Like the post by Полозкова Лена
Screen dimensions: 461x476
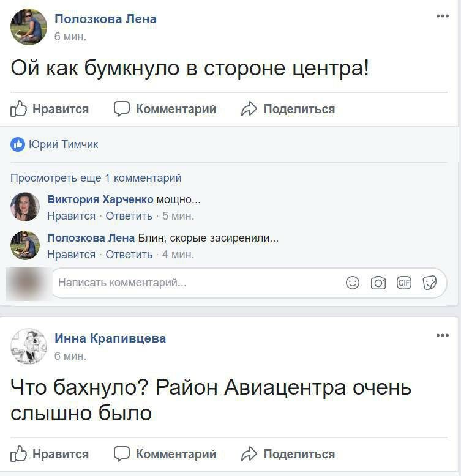50,110
